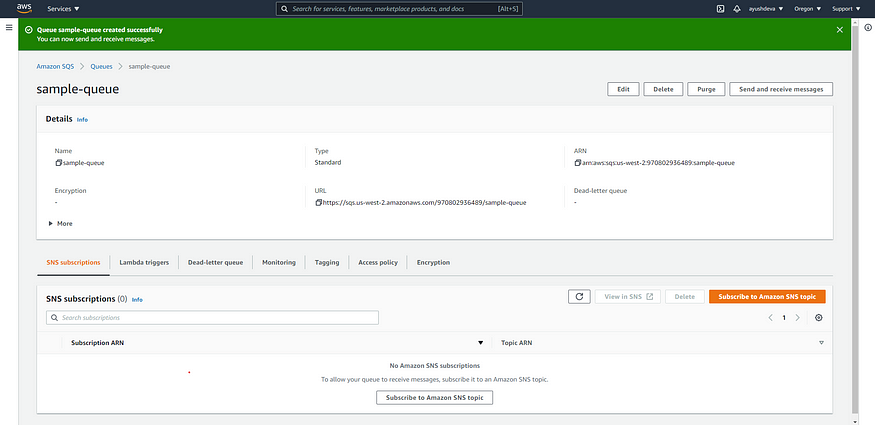
Task: Click the Topic ARN column header
Action: tap(516, 342)
